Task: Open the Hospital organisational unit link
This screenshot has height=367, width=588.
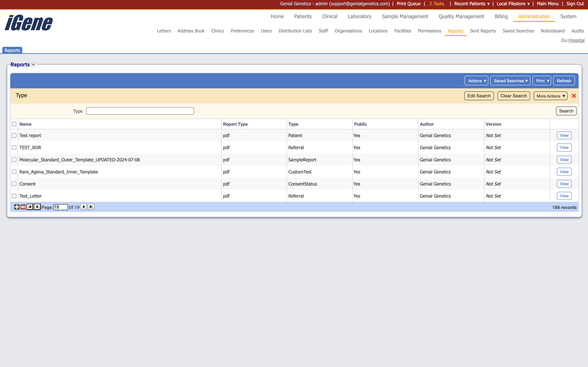Action: [577, 40]
